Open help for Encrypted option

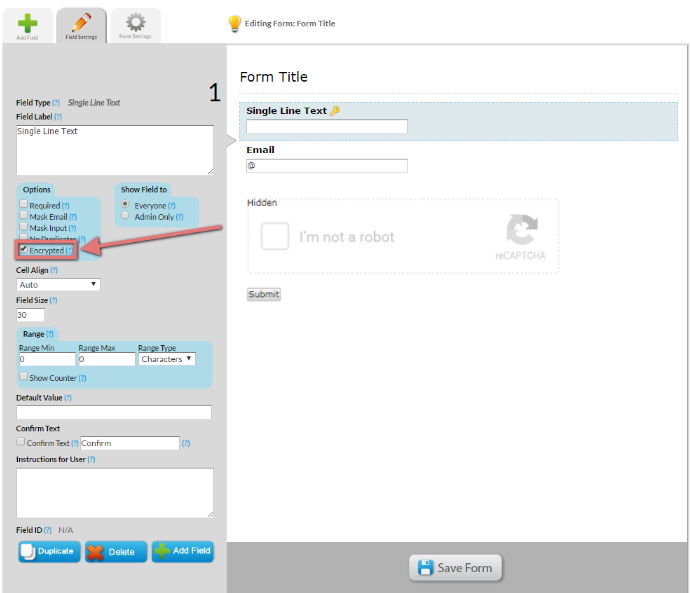pyautogui.click(x=69, y=251)
